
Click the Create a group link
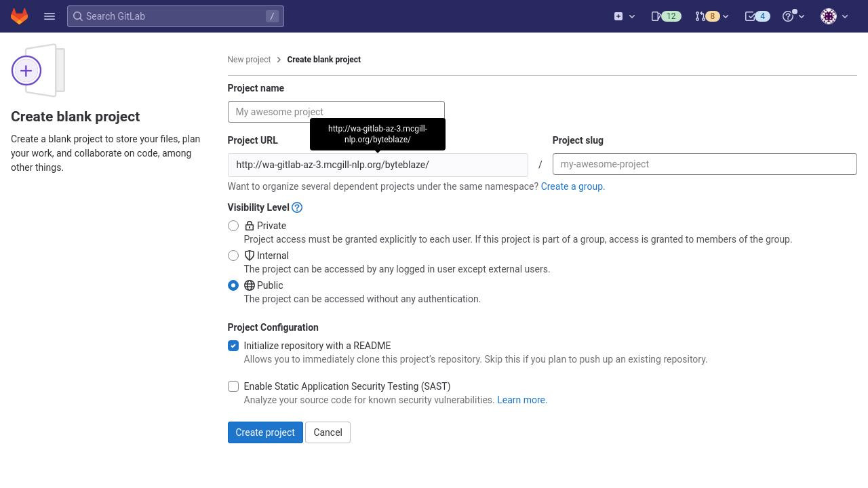point(572,186)
